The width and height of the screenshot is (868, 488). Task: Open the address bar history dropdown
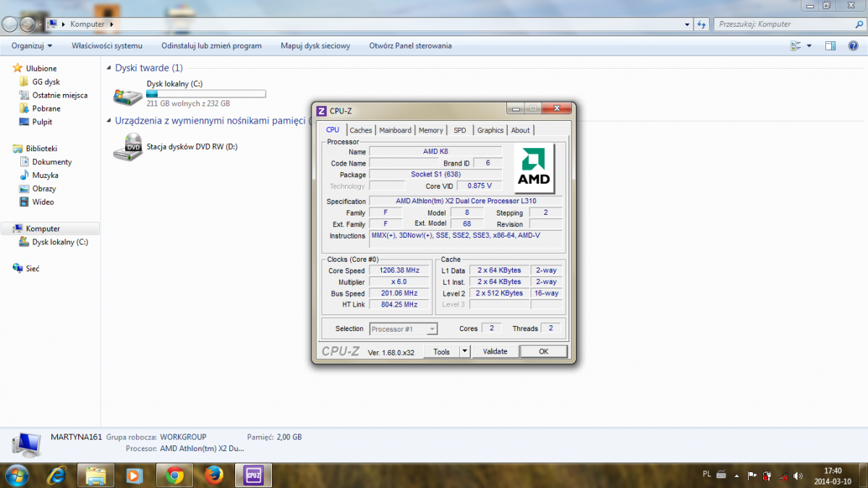coord(688,24)
